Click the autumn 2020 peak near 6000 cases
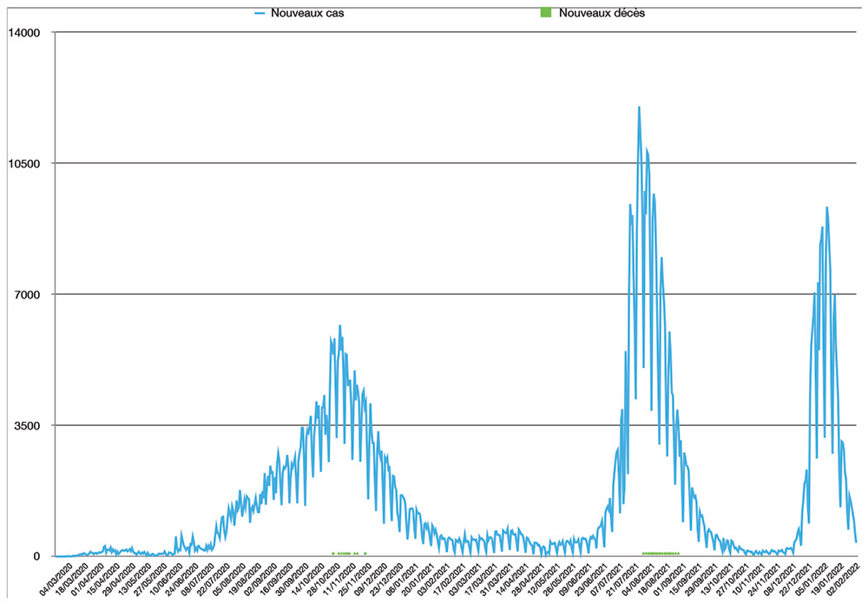Image resolution: width=868 pixels, height=603 pixels. coord(339,326)
